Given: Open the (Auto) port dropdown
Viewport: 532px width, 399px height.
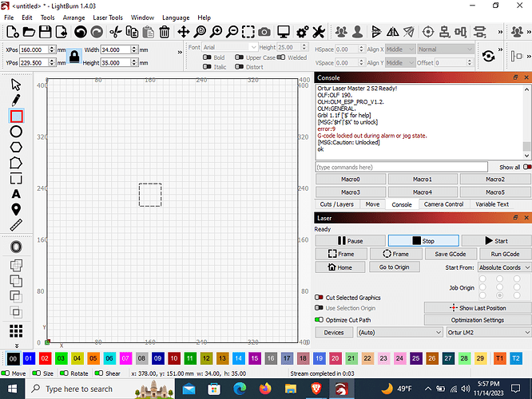Looking at the screenshot, I should point(400,333).
